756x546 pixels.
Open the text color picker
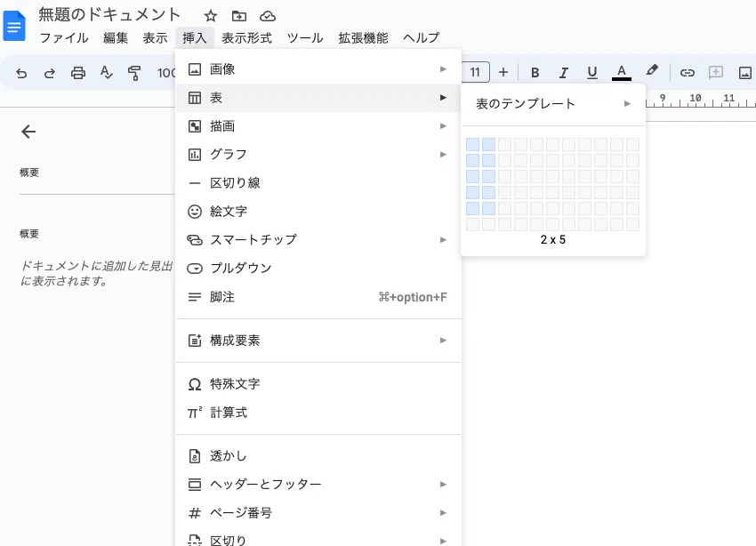click(x=622, y=73)
